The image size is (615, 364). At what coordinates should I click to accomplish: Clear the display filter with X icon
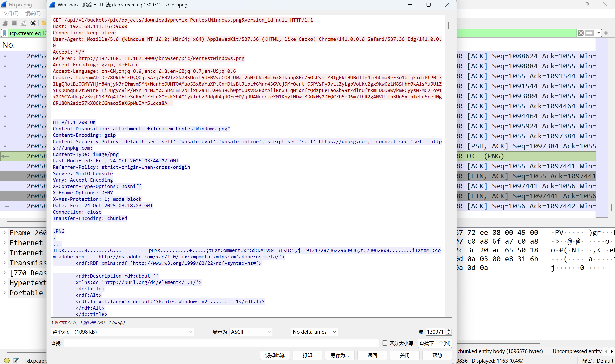[x=581, y=33]
